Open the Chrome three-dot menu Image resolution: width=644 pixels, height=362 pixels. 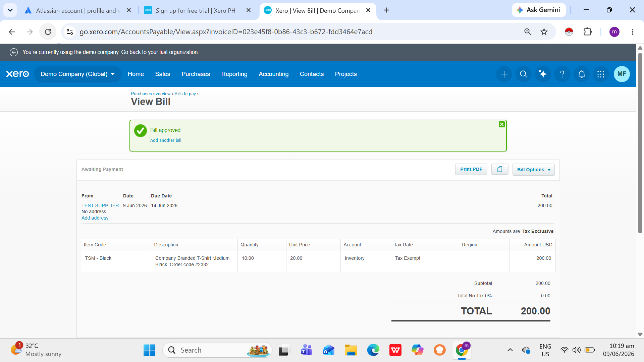pos(633,32)
